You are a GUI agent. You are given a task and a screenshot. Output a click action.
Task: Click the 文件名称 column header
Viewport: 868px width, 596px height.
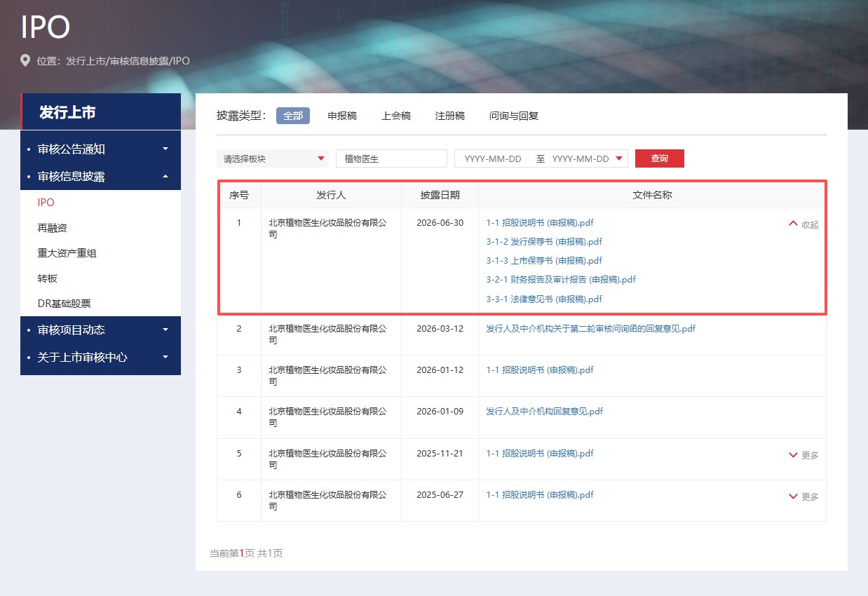coord(652,196)
